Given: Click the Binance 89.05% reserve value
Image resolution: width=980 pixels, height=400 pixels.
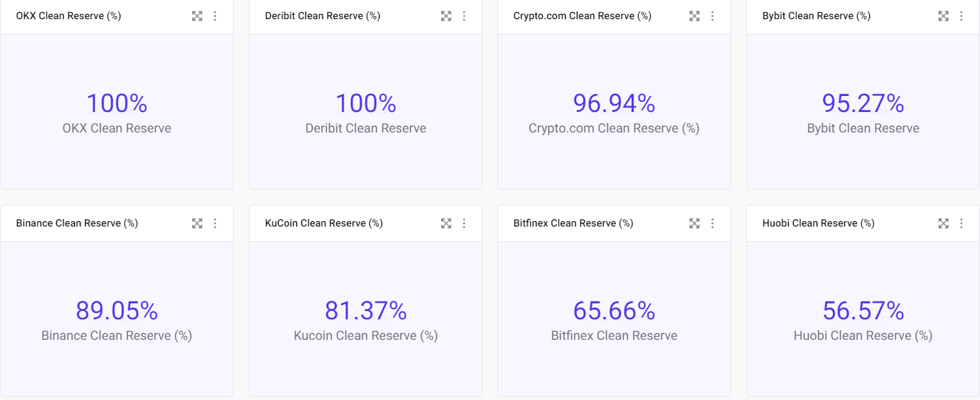Looking at the screenshot, I should (x=116, y=310).
